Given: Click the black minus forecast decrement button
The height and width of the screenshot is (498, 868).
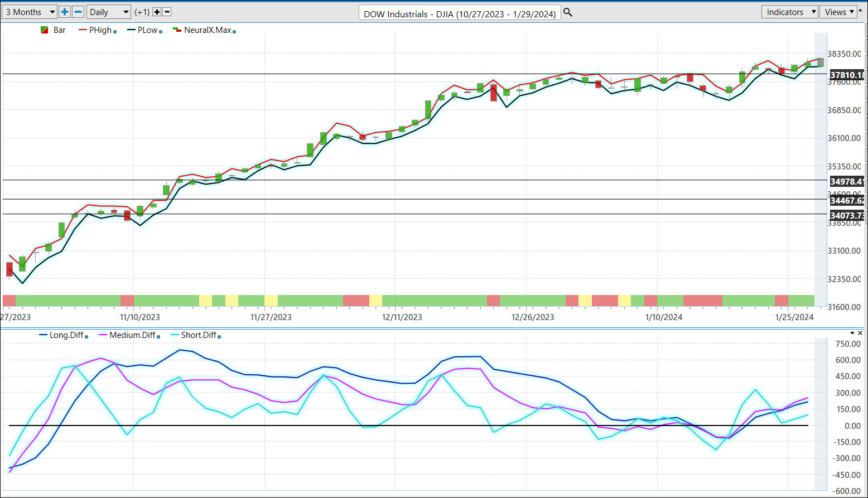Looking at the screenshot, I should point(167,12).
